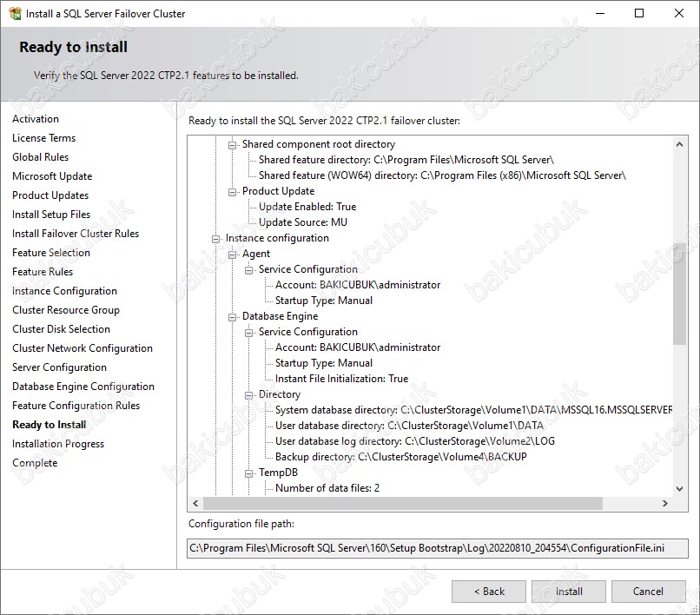This screenshot has width=700, height=615.
Task: Select the Feature Rules step
Action: 43,272
